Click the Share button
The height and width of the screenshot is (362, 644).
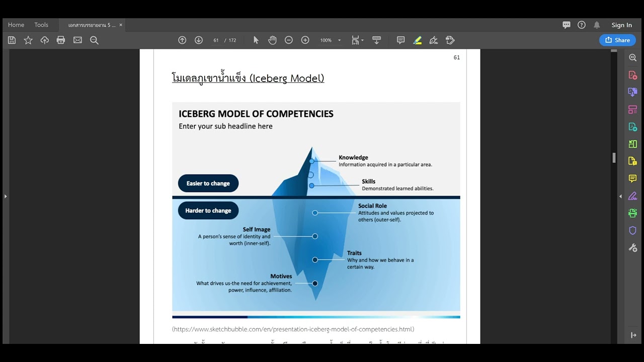click(617, 40)
